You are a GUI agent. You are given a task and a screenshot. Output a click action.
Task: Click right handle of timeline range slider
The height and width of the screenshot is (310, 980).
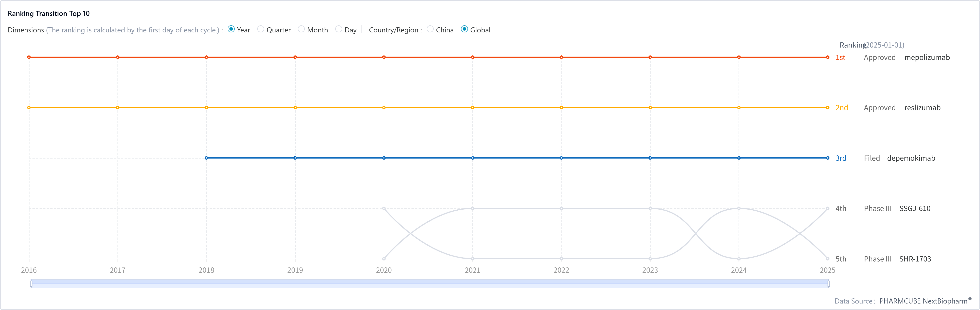coord(829,283)
